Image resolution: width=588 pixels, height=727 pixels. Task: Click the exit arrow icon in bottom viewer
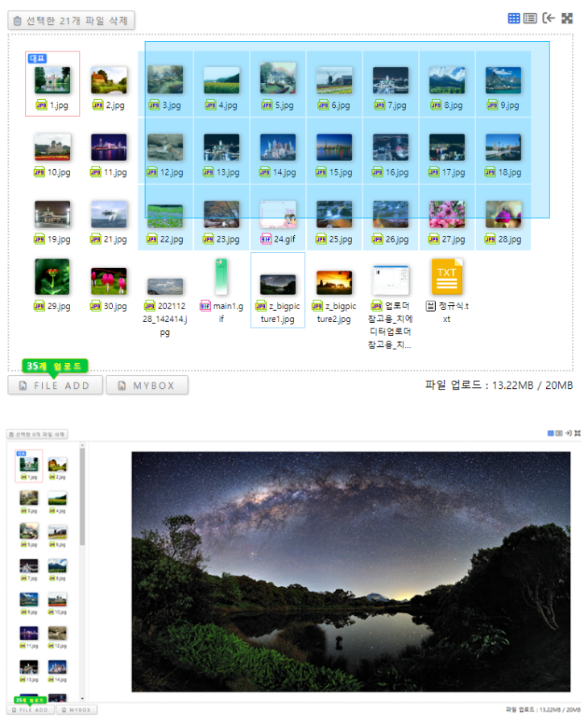[x=568, y=433]
